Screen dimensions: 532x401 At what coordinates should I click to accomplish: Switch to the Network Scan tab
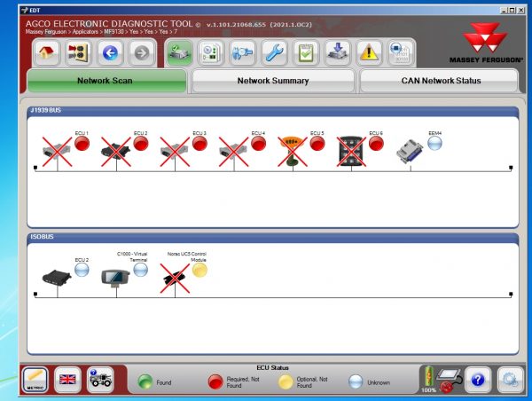click(x=106, y=81)
